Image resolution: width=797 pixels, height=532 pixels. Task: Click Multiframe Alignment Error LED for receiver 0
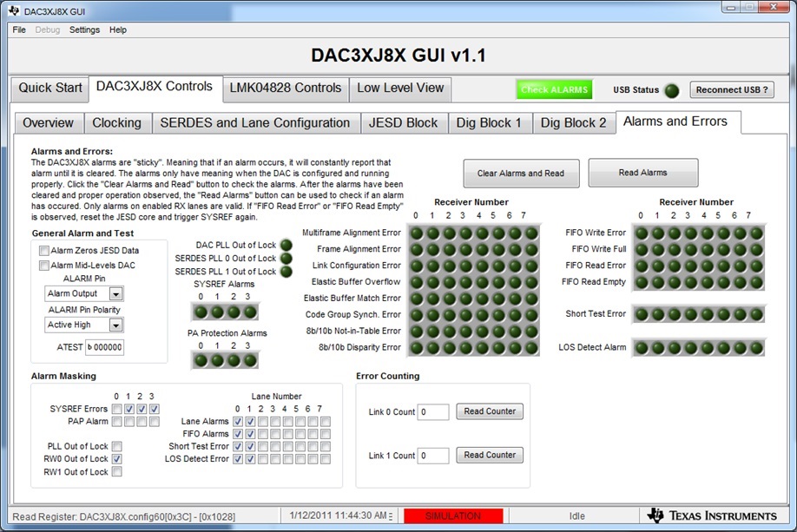pyautogui.click(x=417, y=233)
